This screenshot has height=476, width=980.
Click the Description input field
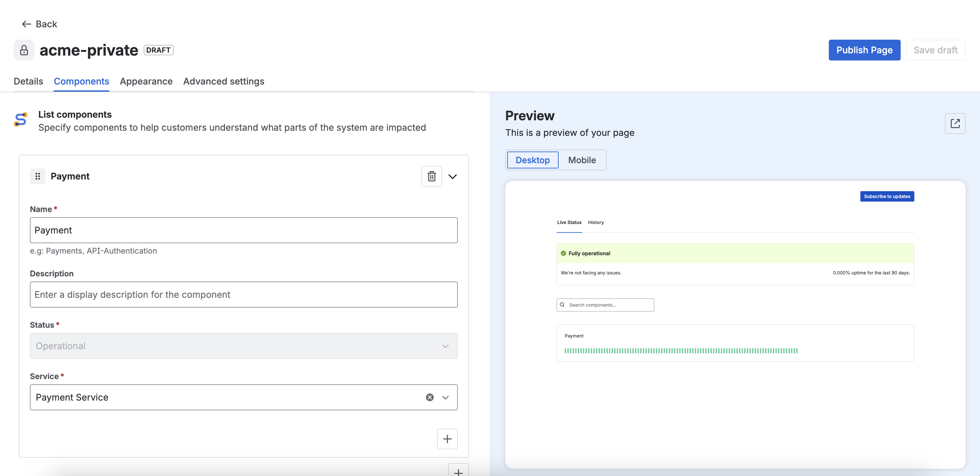pos(244,295)
